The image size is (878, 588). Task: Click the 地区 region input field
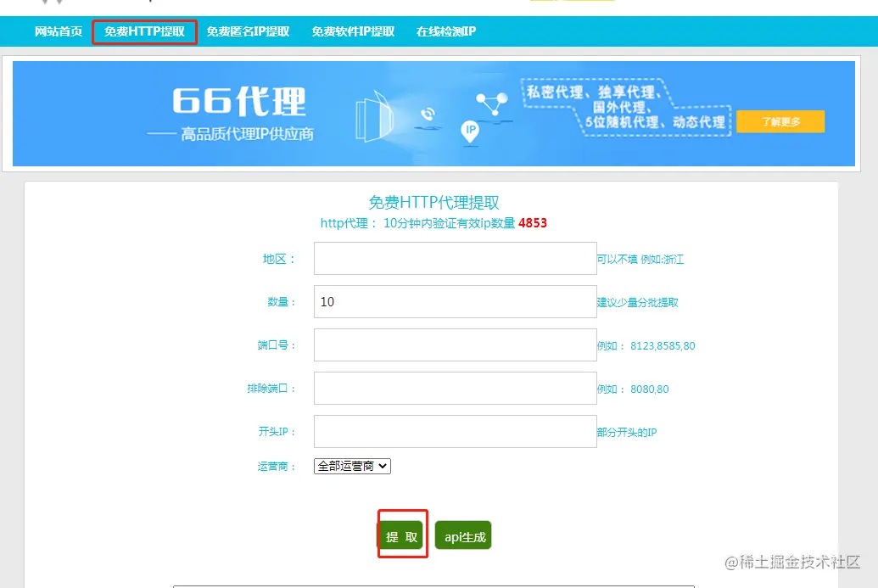point(455,258)
